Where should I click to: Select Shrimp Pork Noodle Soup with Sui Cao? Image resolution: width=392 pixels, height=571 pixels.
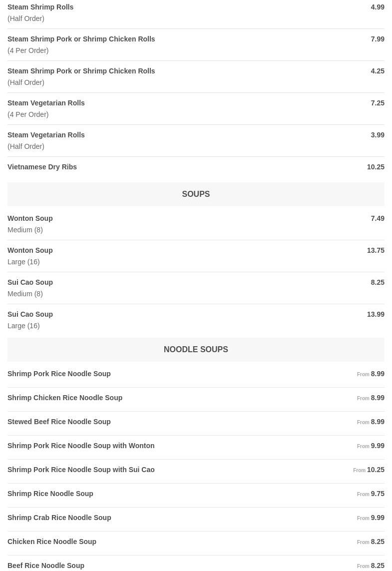coord(81,470)
